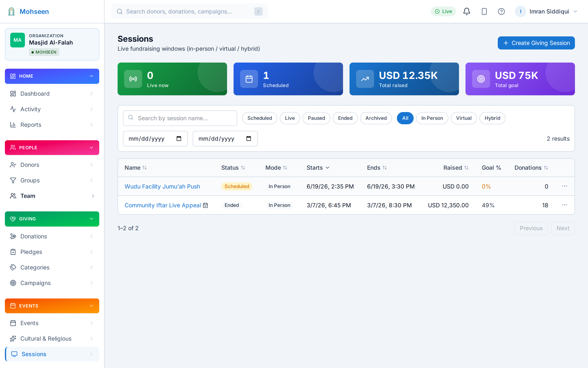Open the notifications bell
The width and height of the screenshot is (588, 368).
point(467,11)
